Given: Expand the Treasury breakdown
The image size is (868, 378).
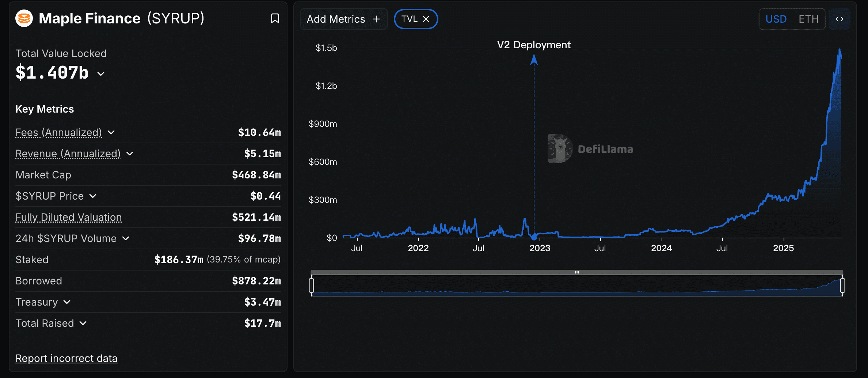Looking at the screenshot, I should pyautogui.click(x=67, y=302).
